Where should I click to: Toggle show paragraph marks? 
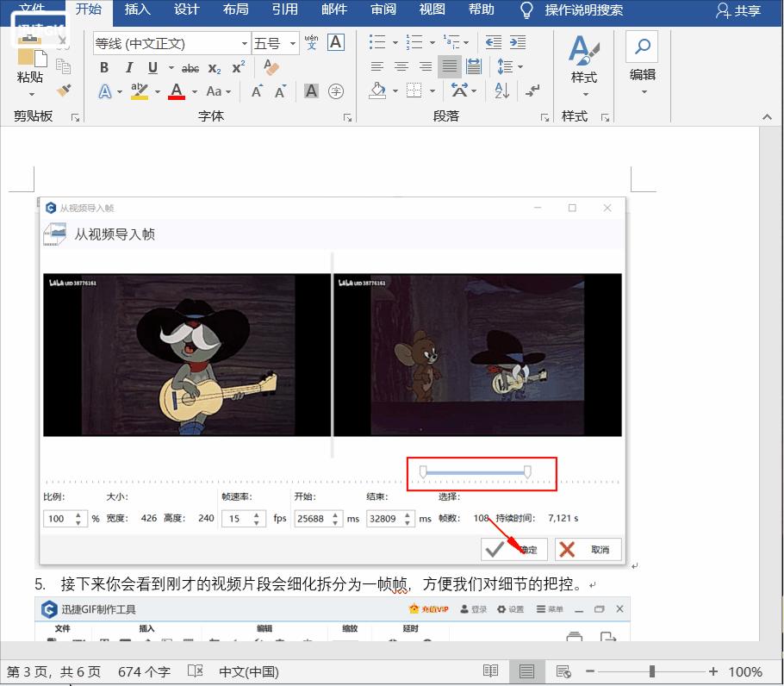pos(533,90)
